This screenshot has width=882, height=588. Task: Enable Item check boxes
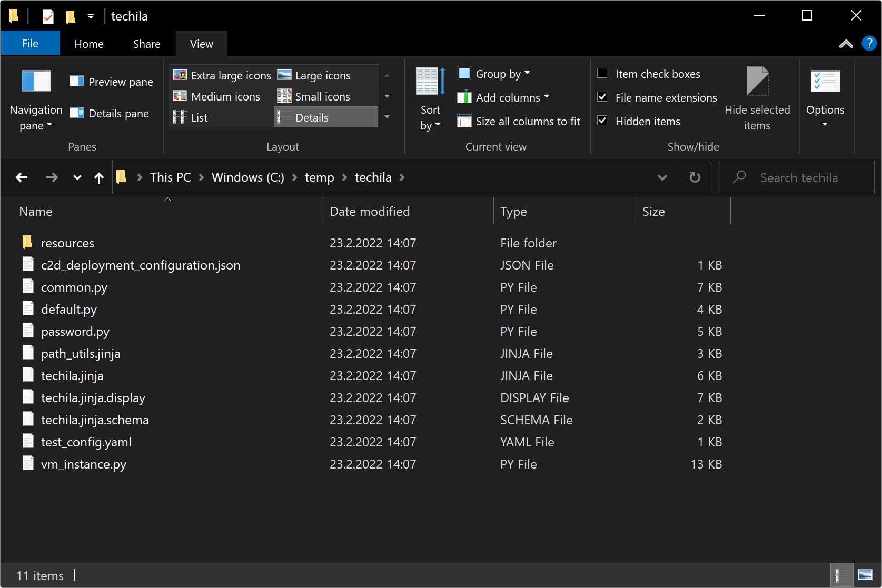(602, 74)
